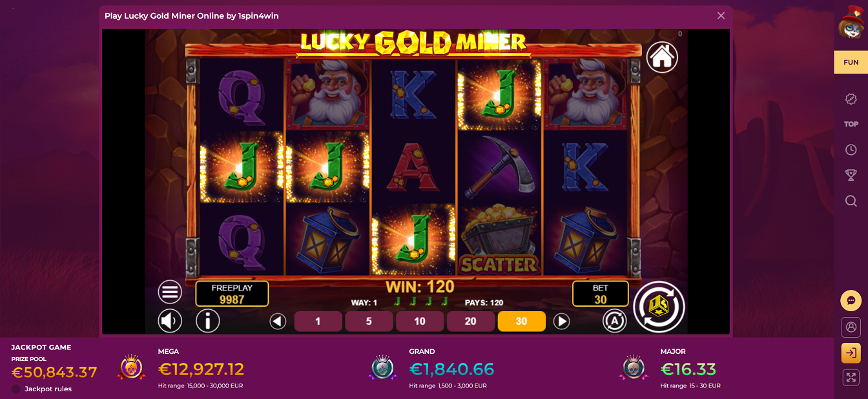The width and height of the screenshot is (868, 399).
Task: Enter fullscreen mode via expand icon
Action: (851, 378)
